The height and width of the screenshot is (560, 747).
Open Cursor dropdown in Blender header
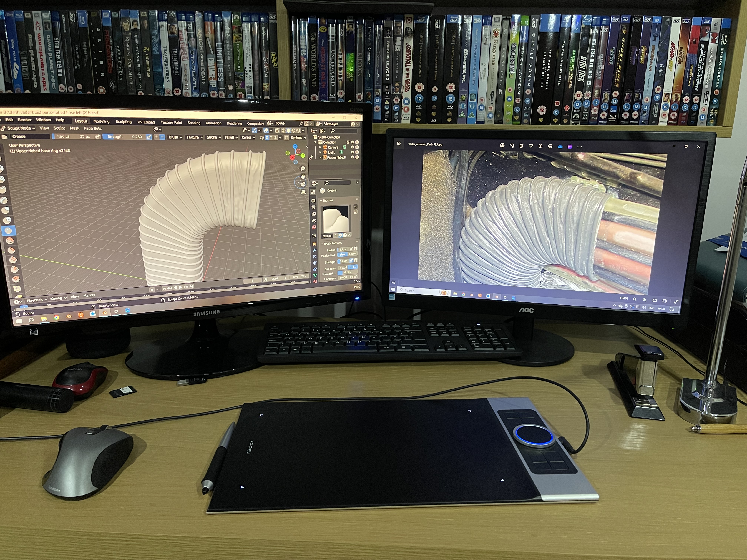pos(248,137)
